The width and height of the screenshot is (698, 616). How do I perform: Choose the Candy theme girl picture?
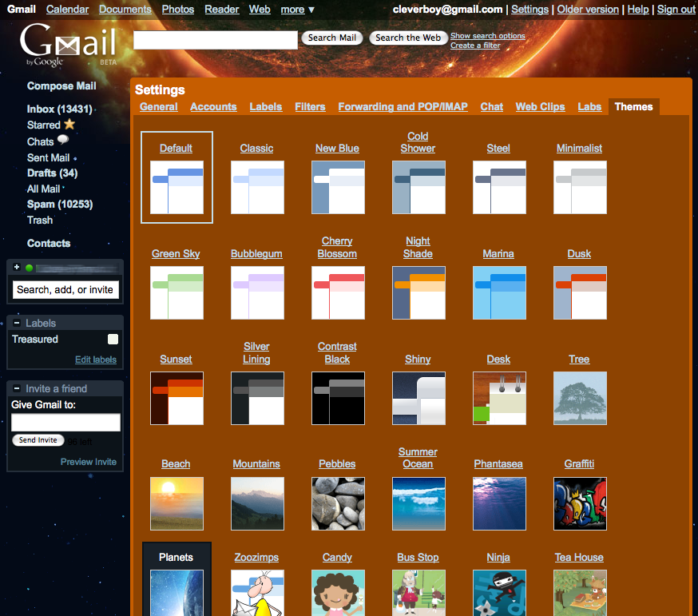click(x=338, y=593)
